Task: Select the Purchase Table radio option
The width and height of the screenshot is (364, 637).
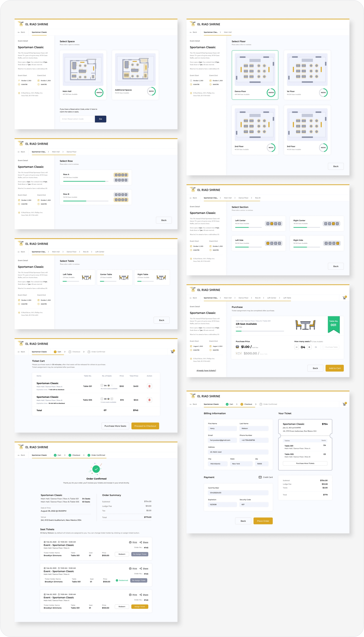Action: 323,347
